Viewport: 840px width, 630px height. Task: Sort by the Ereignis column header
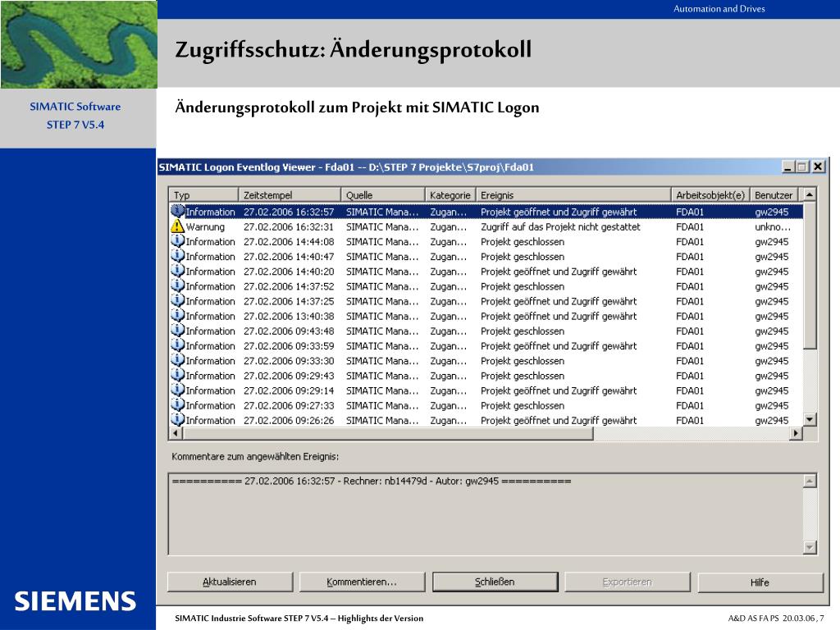coord(573,195)
